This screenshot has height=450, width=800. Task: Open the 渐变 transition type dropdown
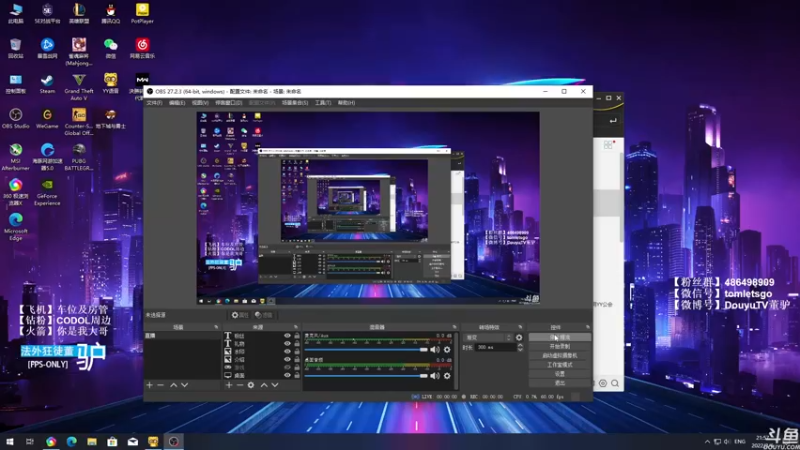[x=488, y=337]
